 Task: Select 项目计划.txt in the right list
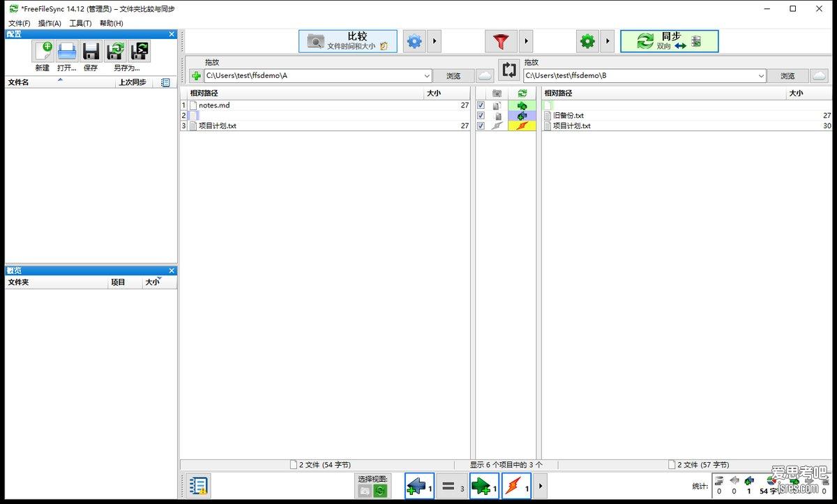pyautogui.click(x=572, y=125)
